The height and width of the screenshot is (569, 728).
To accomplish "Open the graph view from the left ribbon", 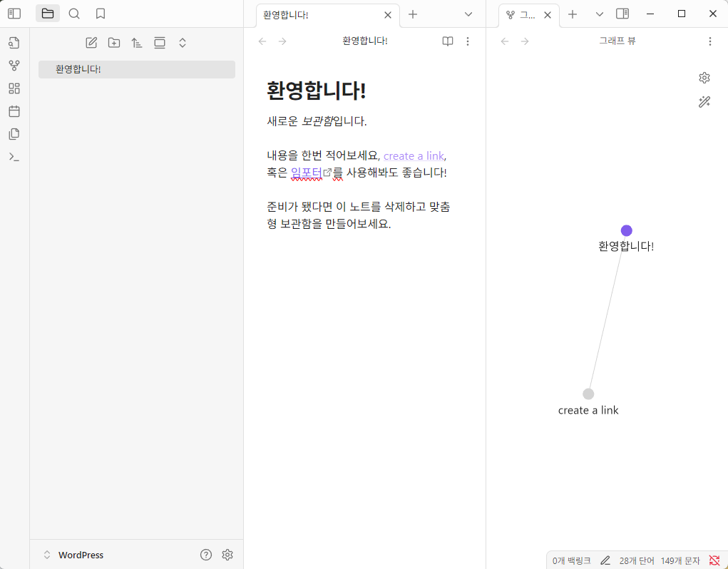I will [14, 65].
